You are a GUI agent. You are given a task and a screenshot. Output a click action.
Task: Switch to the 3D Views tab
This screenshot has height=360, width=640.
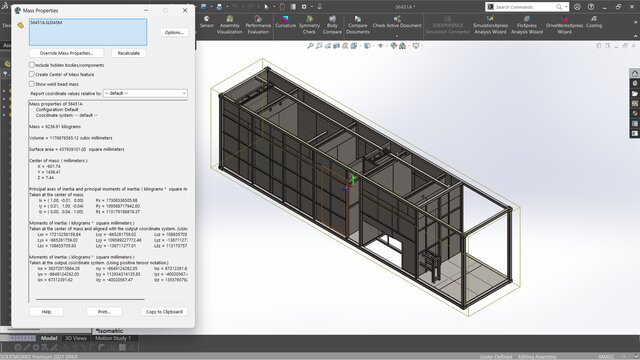[x=76, y=338]
